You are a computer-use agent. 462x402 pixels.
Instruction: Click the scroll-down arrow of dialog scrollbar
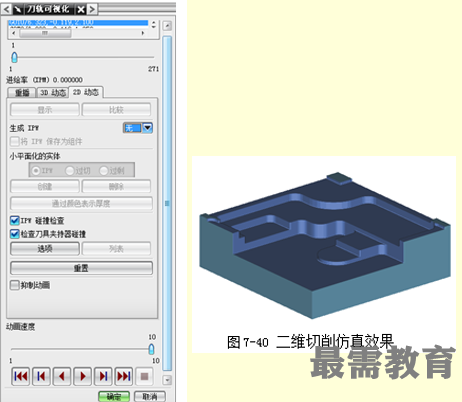tap(167, 380)
